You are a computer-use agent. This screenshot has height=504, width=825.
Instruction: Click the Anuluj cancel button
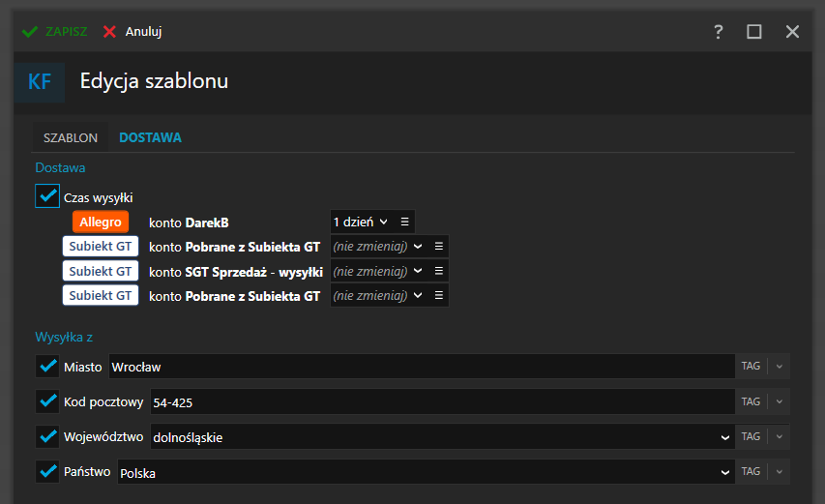coord(133,32)
